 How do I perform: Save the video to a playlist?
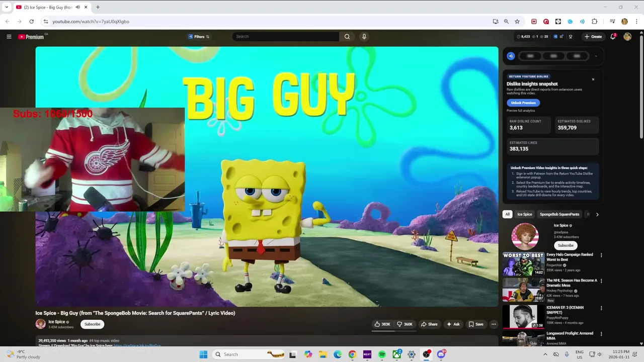[476, 324]
